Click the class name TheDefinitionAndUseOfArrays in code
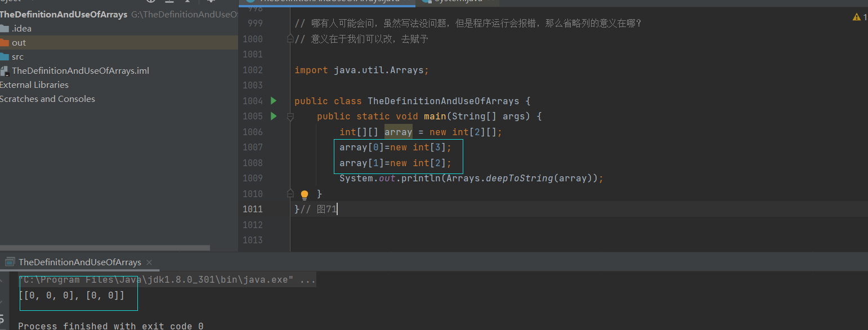This screenshot has width=868, height=330. click(444, 101)
